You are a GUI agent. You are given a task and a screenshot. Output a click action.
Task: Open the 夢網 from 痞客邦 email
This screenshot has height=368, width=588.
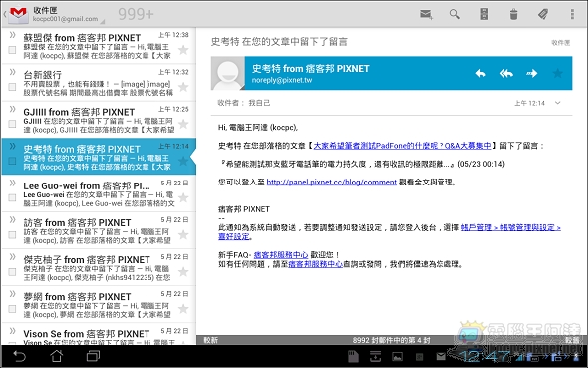pyautogui.click(x=99, y=304)
